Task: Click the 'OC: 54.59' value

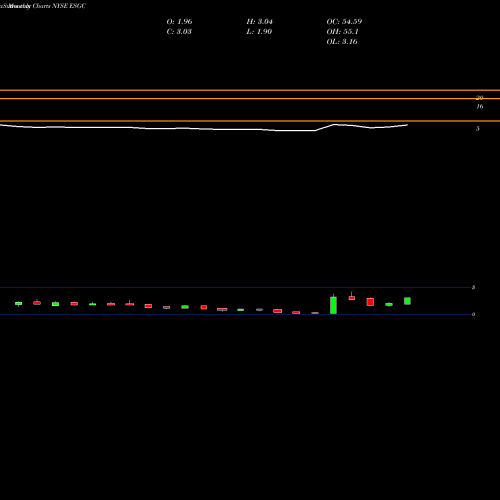Action: tap(344, 22)
